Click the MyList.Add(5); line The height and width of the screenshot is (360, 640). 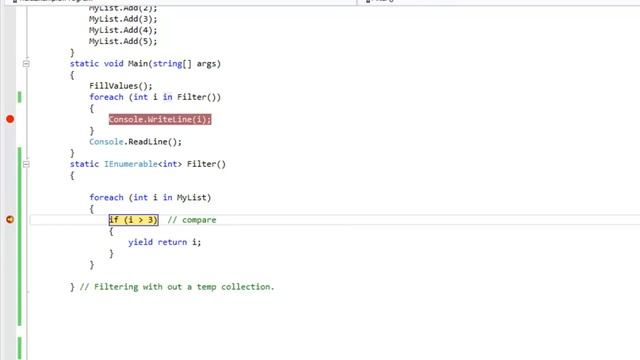click(x=123, y=41)
